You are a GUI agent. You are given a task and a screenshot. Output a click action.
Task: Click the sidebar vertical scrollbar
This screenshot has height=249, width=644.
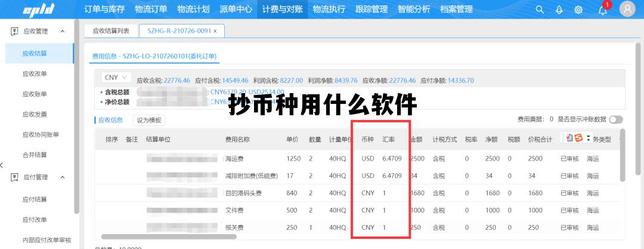pos(77,116)
